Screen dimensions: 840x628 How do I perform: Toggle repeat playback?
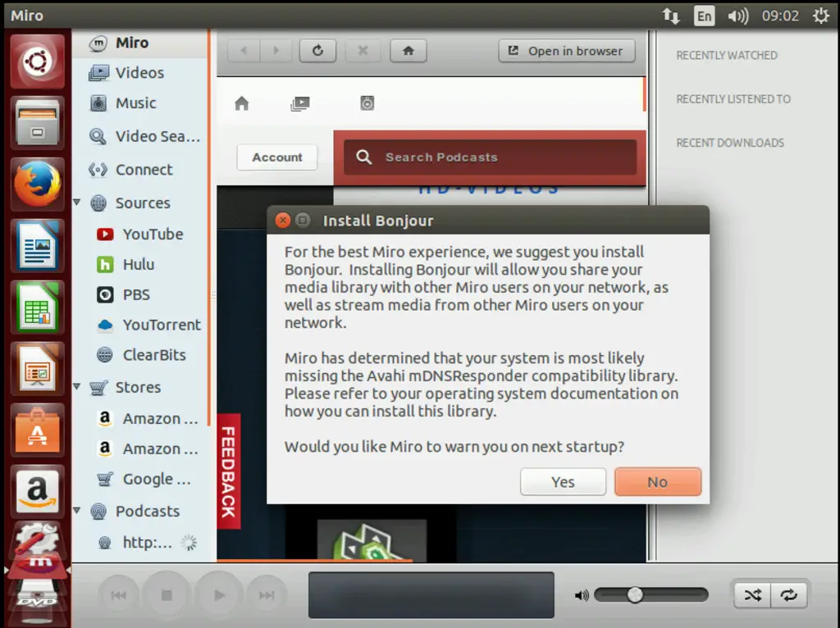point(788,595)
